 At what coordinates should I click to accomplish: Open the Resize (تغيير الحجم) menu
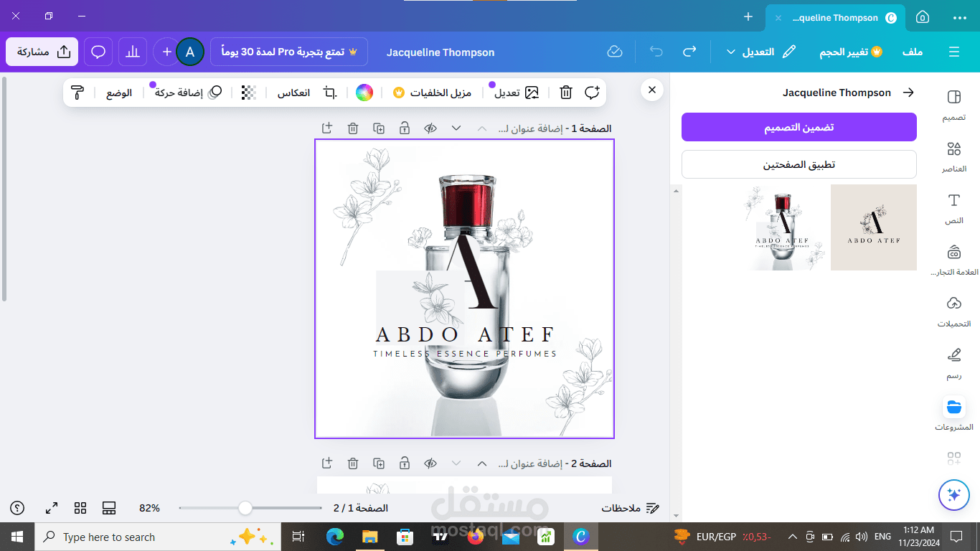tap(850, 52)
